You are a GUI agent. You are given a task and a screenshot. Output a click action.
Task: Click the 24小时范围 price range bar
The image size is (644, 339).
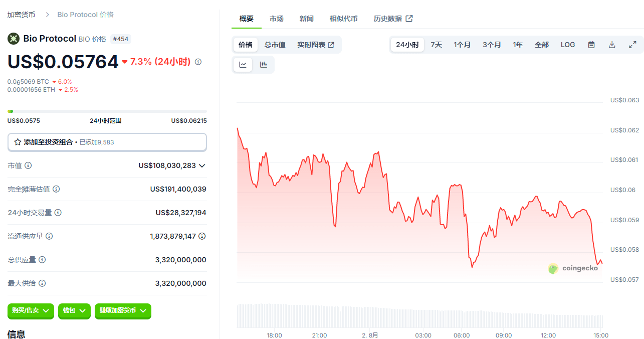(107, 111)
